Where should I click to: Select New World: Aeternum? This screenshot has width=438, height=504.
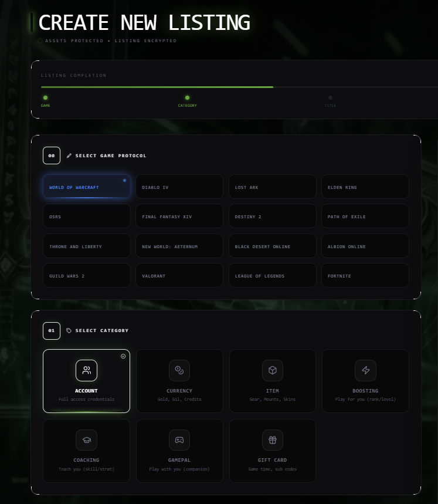point(179,246)
